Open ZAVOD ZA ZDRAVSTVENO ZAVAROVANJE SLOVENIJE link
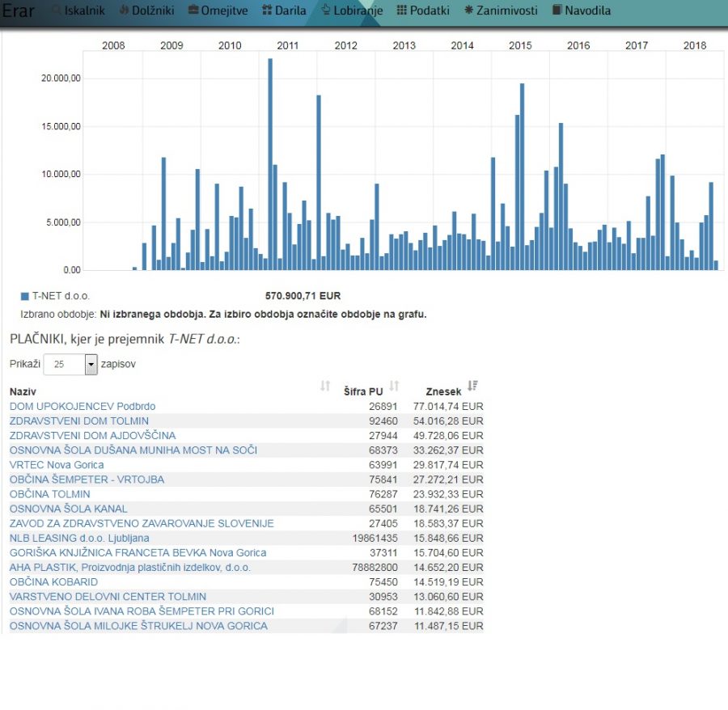The width and height of the screenshot is (728, 710). [x=142, y=523]
